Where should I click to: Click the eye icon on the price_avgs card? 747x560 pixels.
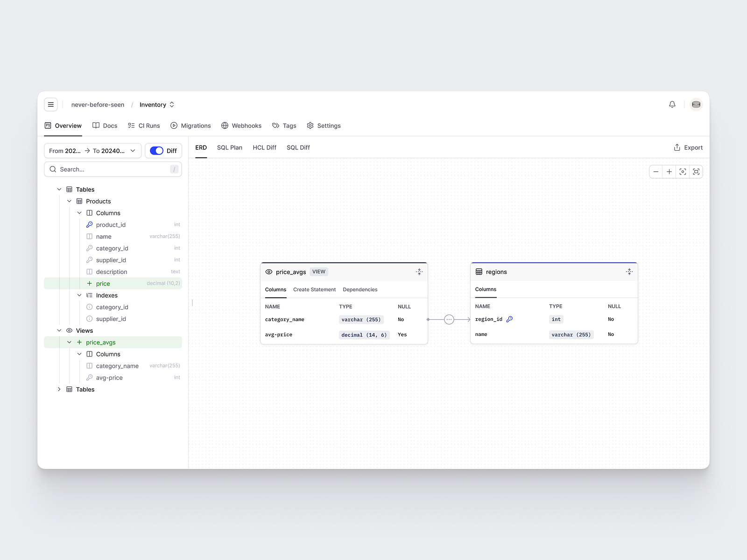pyautogui.click(x=268, y=271)
